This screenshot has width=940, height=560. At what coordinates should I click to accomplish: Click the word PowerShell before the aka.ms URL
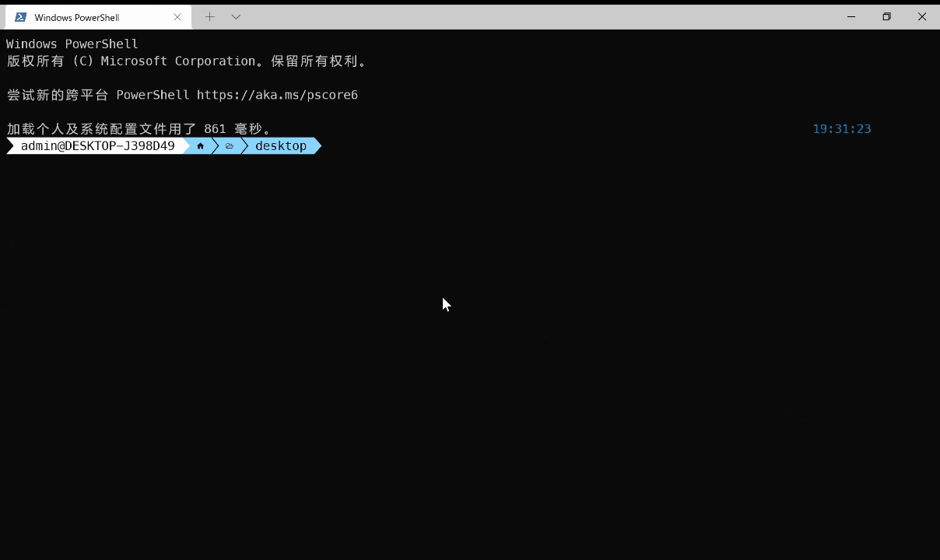click(x=153, y=95)
